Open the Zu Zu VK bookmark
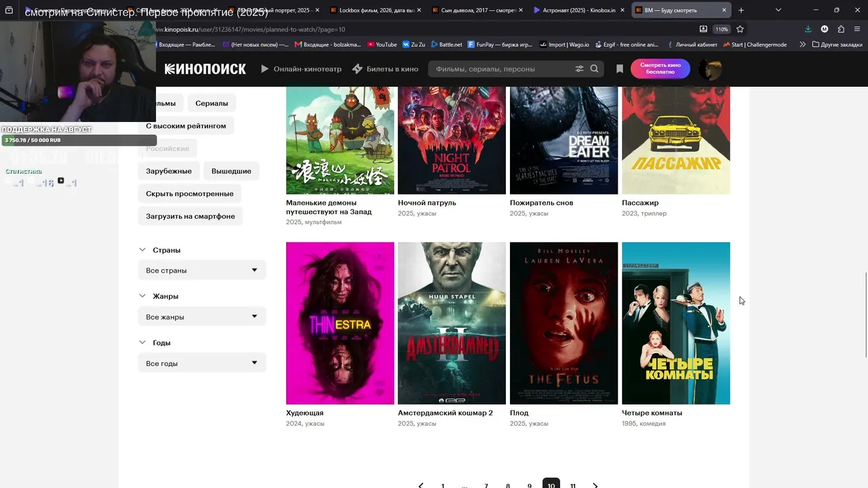Image resolution: width=868 pixels, height=488 pixels. (414, 45)
